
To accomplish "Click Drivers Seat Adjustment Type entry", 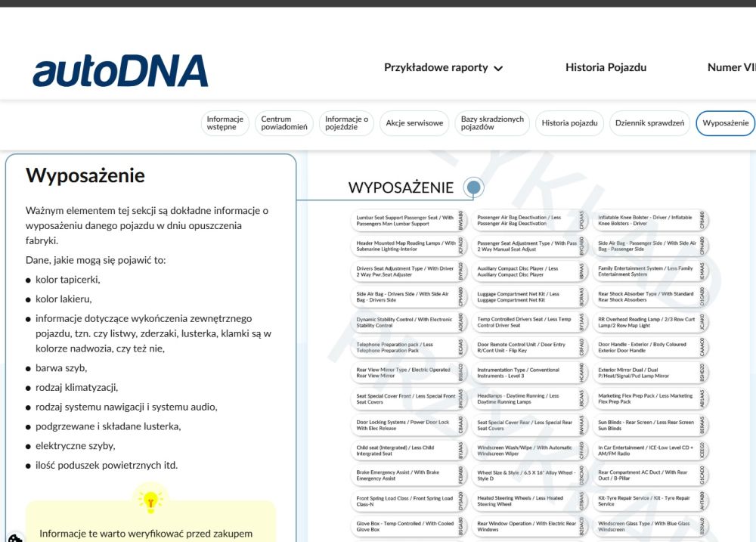I will [x=407, y=271].
